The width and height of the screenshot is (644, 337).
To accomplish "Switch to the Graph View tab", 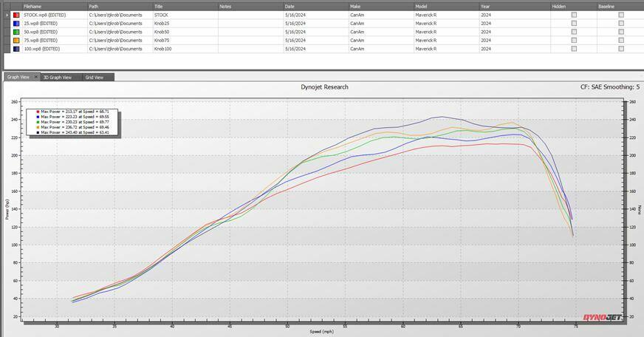I will pyautogui.click(x=18, y=77).
